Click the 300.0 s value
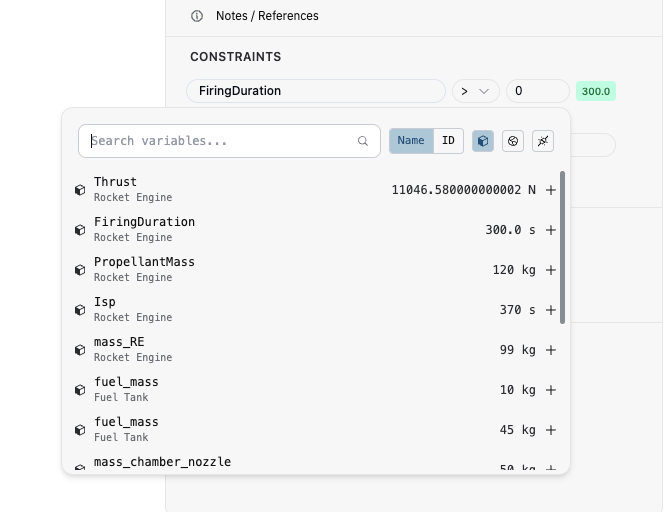 tap(510, 230)
